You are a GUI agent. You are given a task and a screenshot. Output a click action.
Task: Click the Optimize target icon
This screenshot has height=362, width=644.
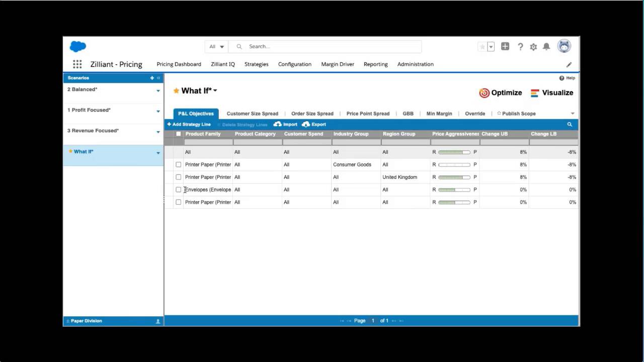(x=484, y=93)
